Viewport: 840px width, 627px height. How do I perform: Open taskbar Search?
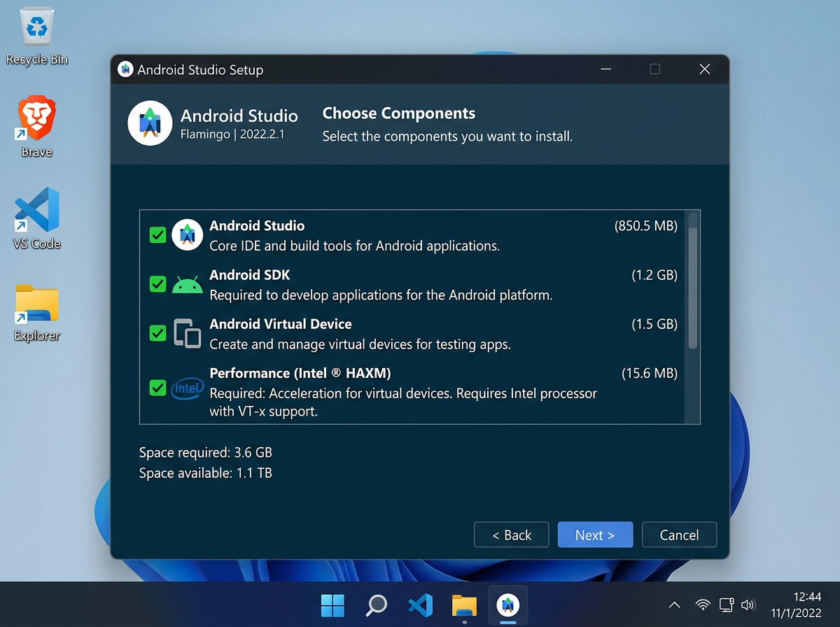point(377,605)
